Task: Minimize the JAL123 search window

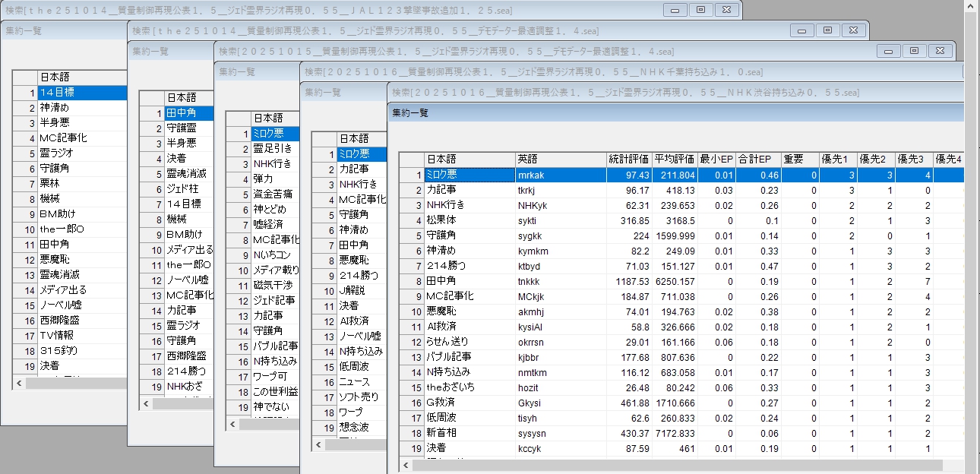Action: click(x=674, y=10)
